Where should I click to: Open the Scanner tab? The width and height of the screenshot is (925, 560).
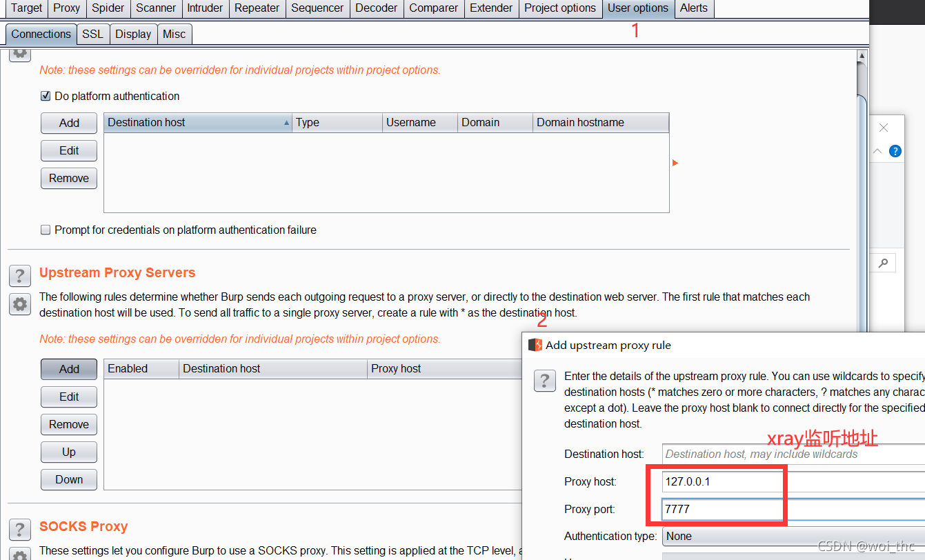pyautogui.click(x=156, y=8)
